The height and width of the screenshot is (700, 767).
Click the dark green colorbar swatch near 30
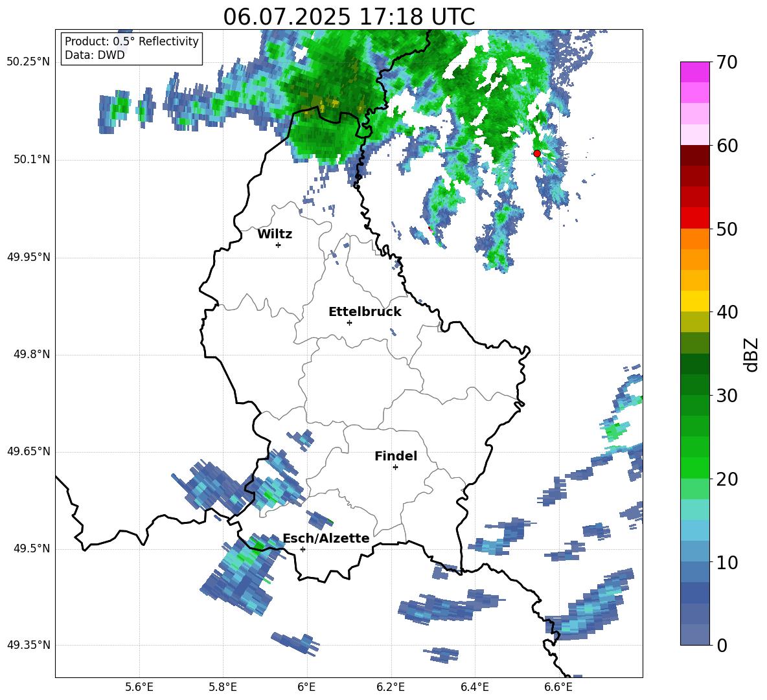694,385
